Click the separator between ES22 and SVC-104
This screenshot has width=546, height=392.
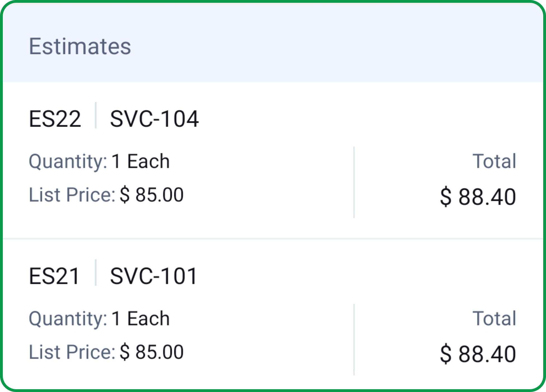(x=96, y=115)
